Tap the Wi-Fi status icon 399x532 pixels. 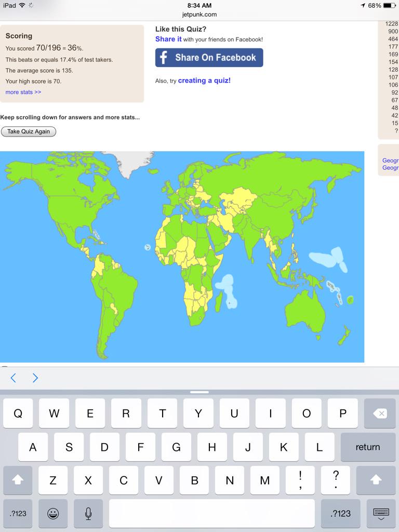[x=22, y=5]
